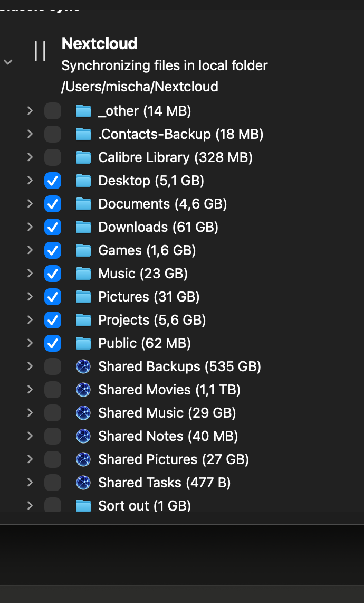The height and width of the screenshot is (603, 364).
Task: Expand the .Contacts-Backup folder
Action: click(x=30, y=134)
